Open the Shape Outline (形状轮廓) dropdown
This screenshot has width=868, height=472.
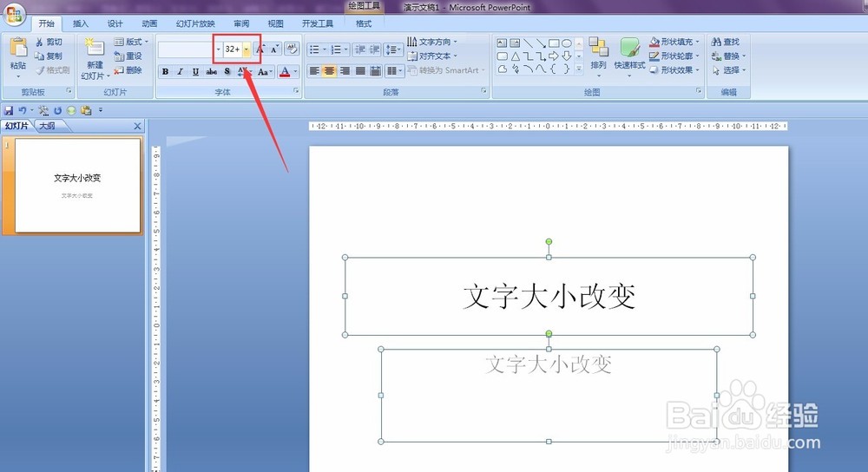674,56
